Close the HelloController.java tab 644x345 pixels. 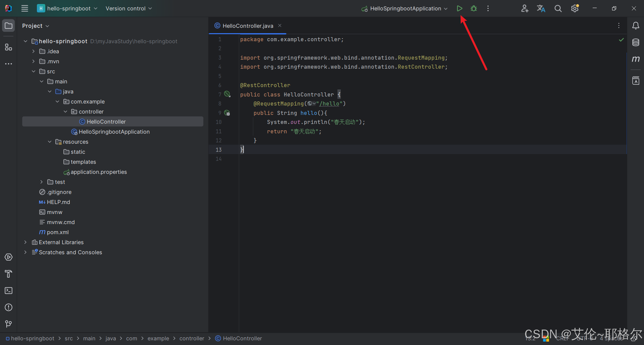tap(280, 26)
